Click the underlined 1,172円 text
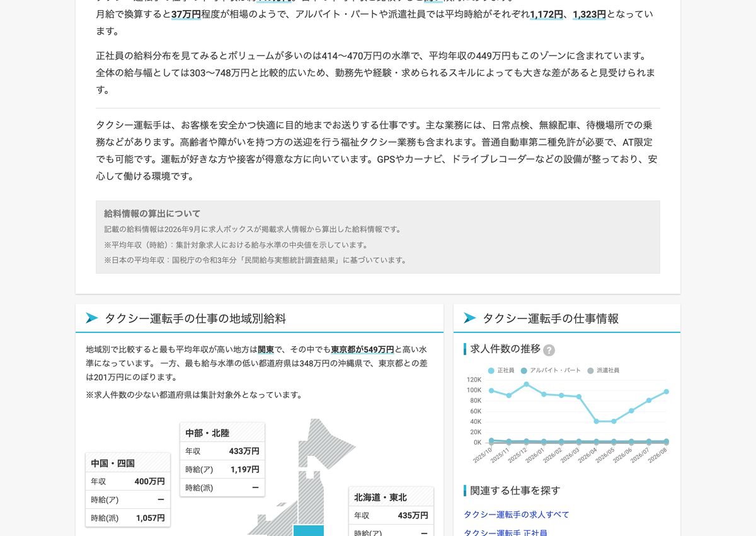This screenshot has height=536, width=756. [546, 14]
